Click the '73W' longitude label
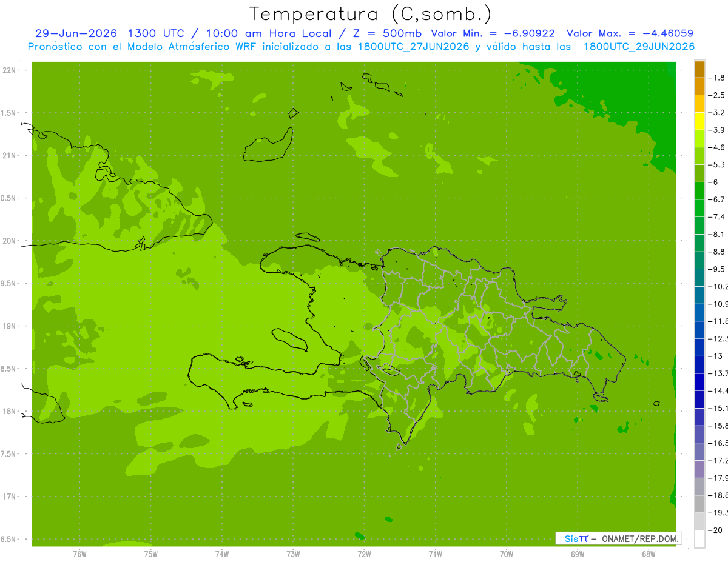Screen dimensions: 728x562 click(x=293, y=554)
